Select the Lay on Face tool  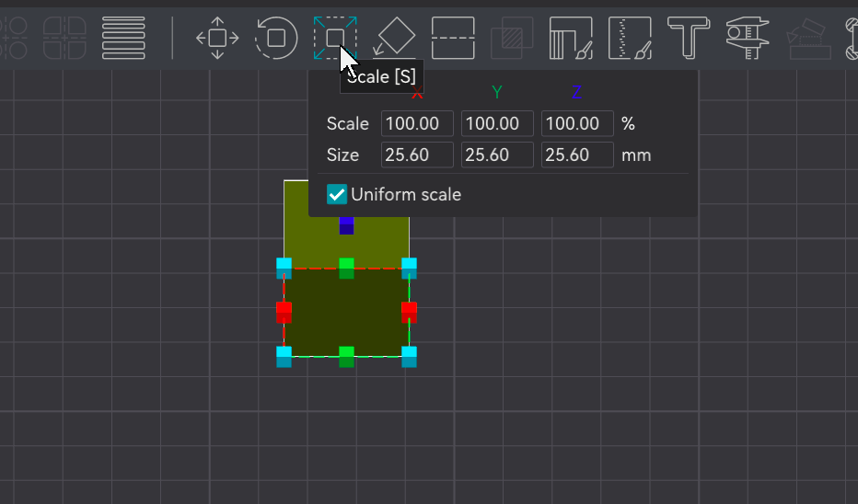pos(394,39)
